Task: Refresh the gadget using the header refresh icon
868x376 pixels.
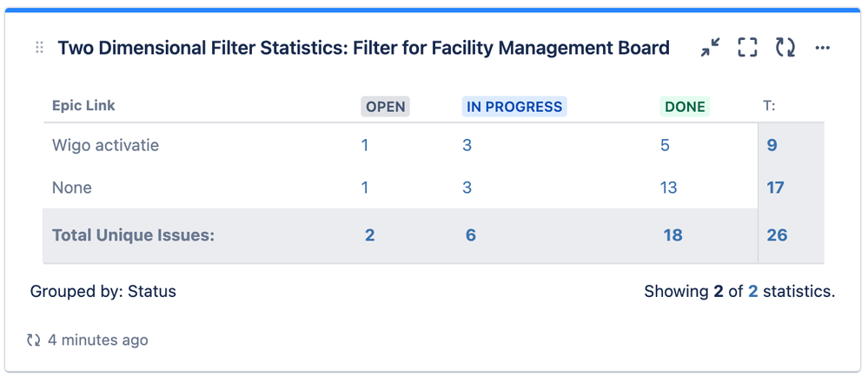Action: [x=785, y=48]
